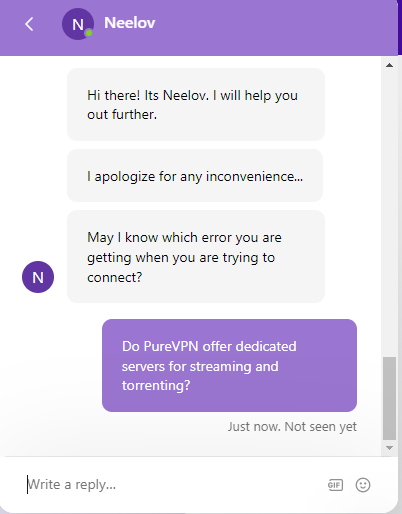Click the scrollbar down arrow
402x514 pixels.
tap(389, 448)
